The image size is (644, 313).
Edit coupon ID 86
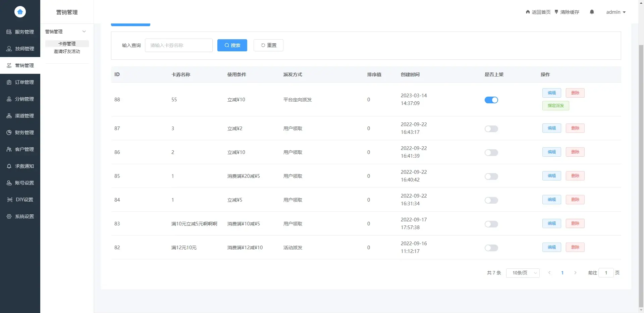pyautogui.click(x=552, y=152)
